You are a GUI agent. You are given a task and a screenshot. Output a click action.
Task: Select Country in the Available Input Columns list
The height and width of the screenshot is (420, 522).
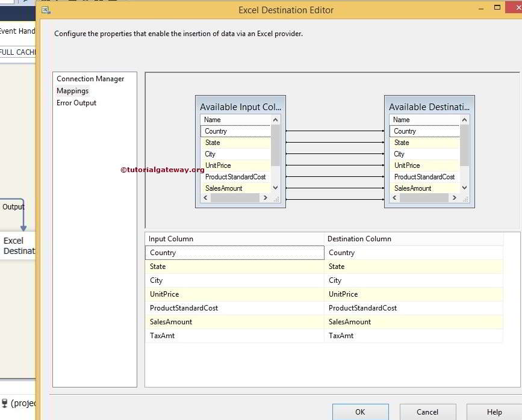(x=229, y=131)
